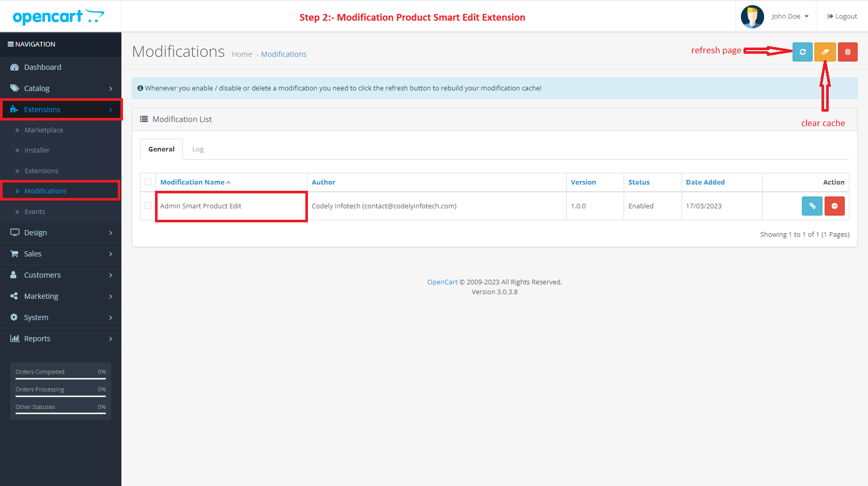
Task: Expand the System sidebar menu
Action: pyautogui.click(x=36, y=317)
